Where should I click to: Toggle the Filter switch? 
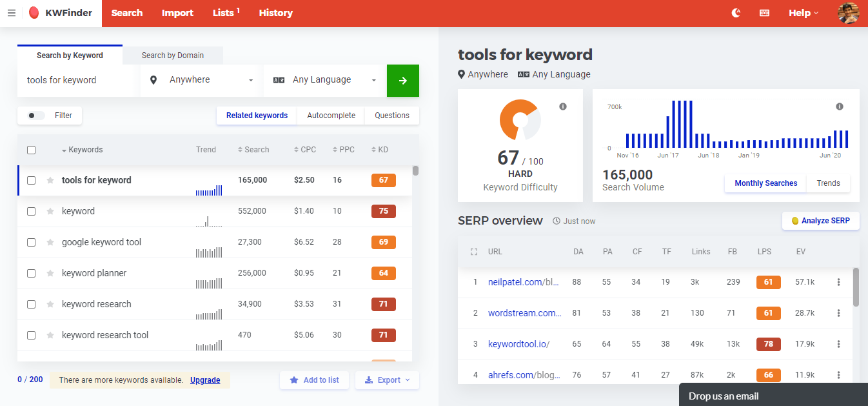(x=36, y=116)
